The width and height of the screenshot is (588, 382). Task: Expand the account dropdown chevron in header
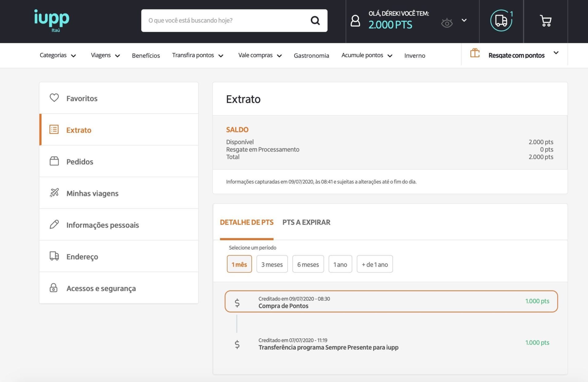(x=464, y=20)
